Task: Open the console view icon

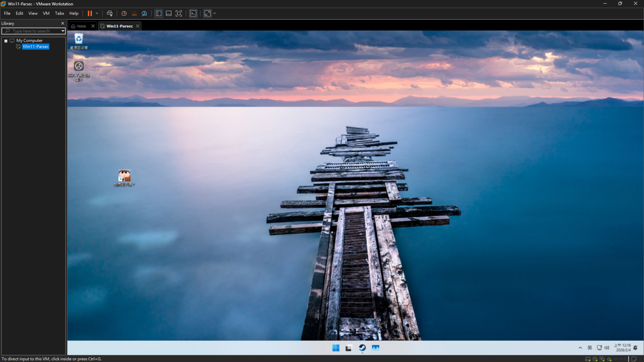Action: pos(193,14)
